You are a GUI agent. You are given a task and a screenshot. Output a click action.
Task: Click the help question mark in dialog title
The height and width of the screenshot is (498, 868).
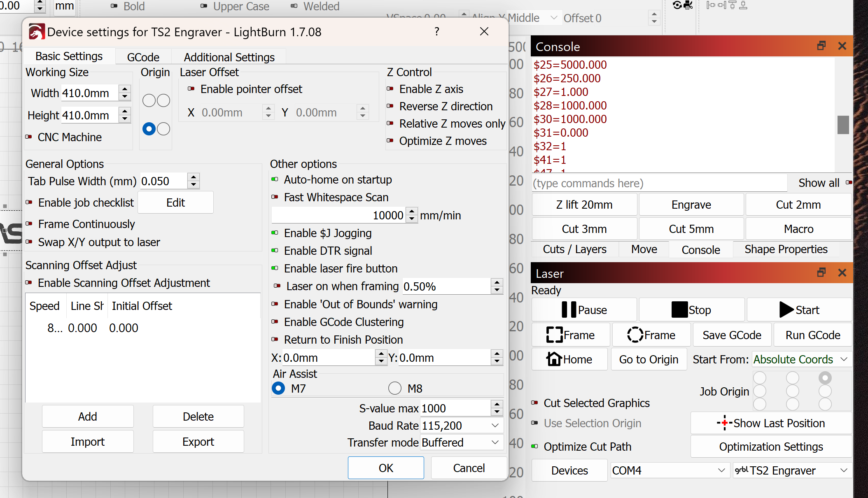pyautogui.click(x=437, y=32)
